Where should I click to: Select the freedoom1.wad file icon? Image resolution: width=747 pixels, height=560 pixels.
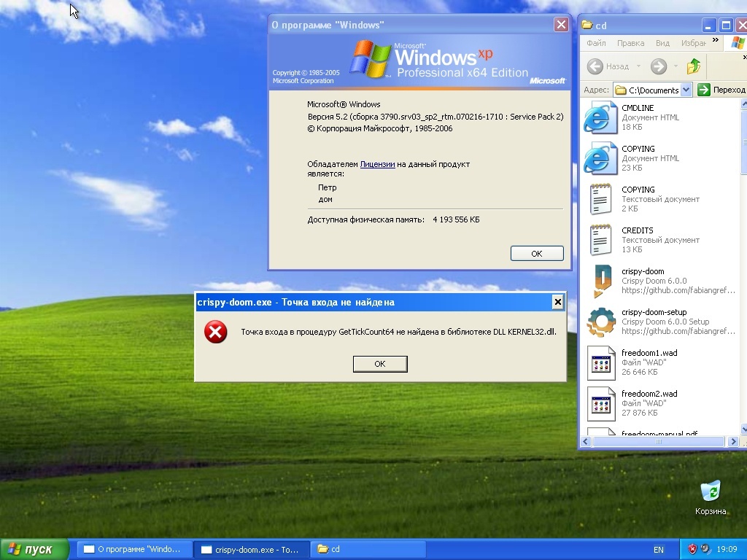click(x=601, y=363)
